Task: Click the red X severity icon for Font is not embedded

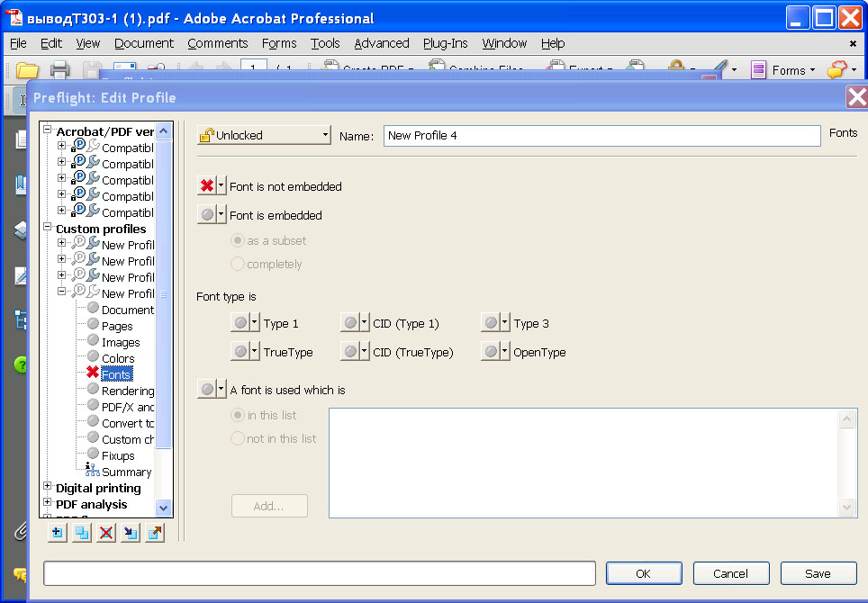Action: click(207, 186)
